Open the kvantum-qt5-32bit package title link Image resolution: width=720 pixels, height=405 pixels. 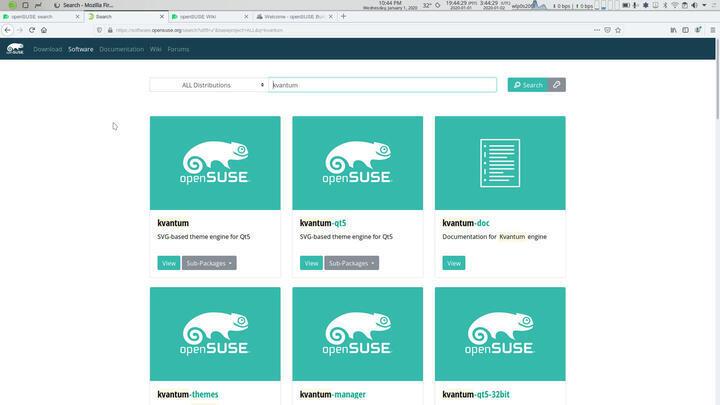(476, 394)
